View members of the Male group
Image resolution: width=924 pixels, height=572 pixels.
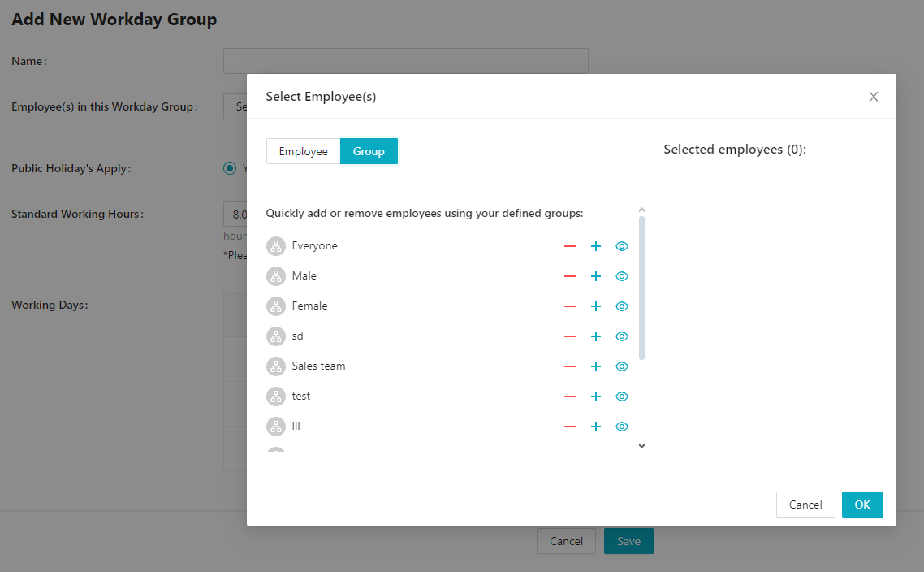pyautogui.click(x=622, y=276)
